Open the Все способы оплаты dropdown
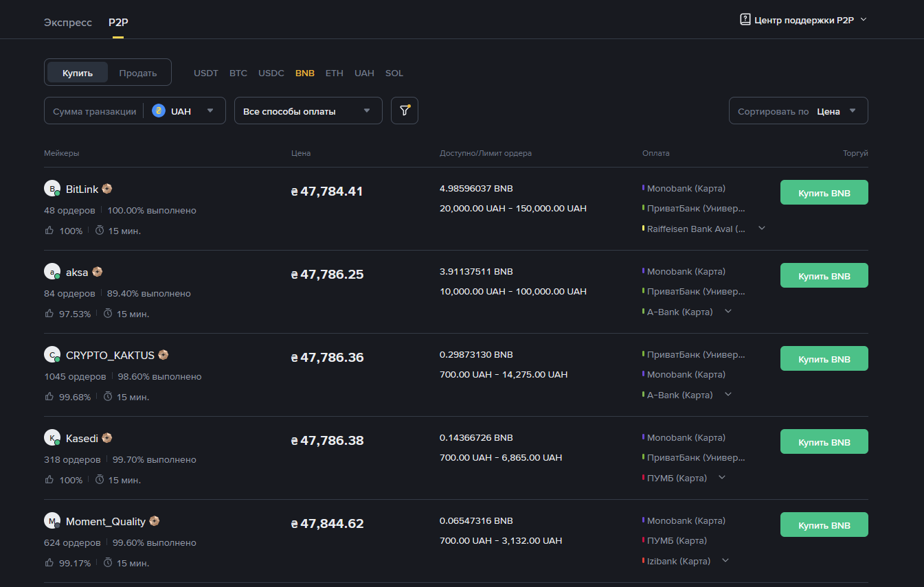 pos(308,111)
